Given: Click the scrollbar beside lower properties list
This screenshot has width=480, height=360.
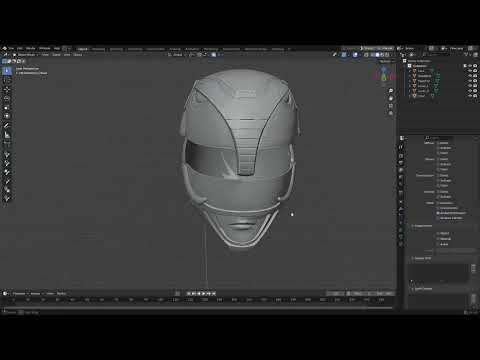Looking at the screenshot, I should [x=474, y=269].
